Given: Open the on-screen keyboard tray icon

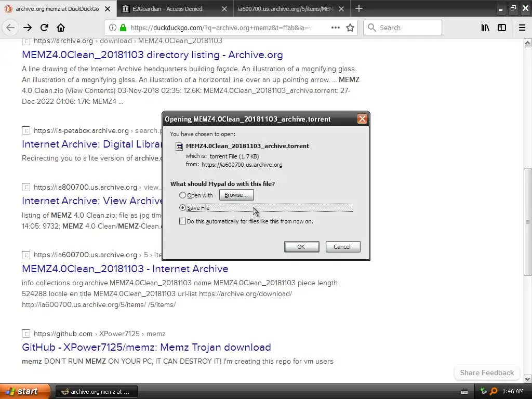Looking at the screenshot, I should [x=464, y=392].
